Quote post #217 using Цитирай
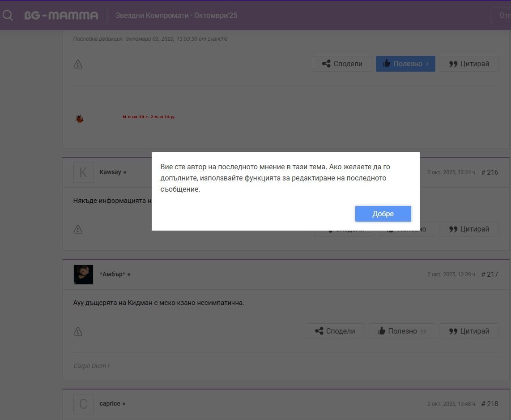511x420 pixels. 469,331
